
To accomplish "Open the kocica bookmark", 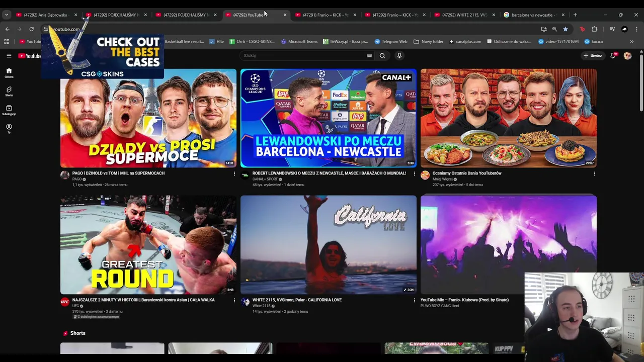I will [593, 42].
